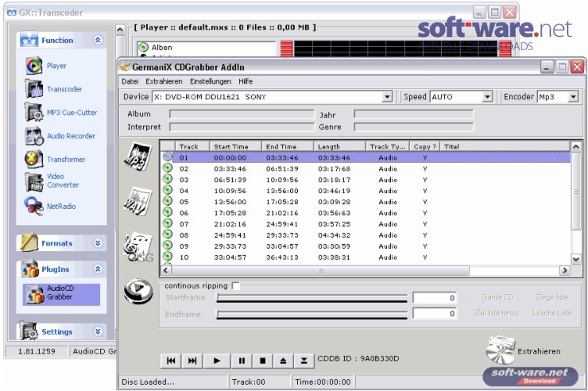Click the Endframe value box
588x391 pixels.
click(x=435, y=314)
